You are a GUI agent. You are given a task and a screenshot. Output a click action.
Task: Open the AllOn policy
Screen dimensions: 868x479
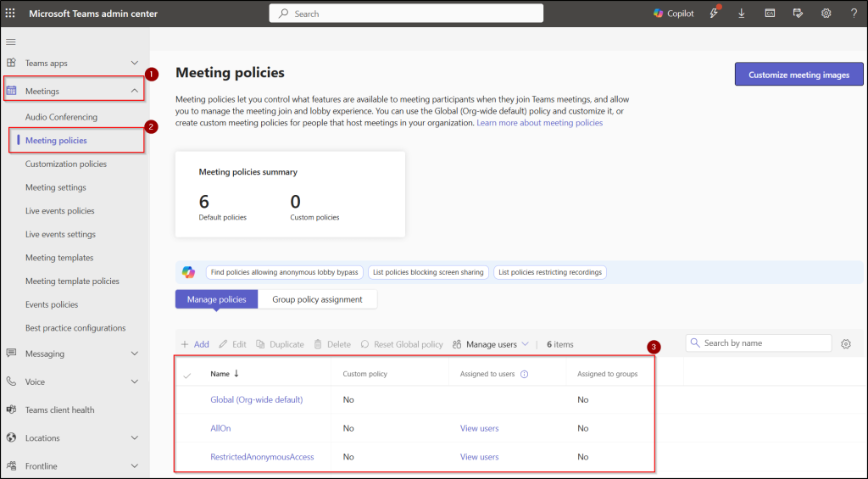point(220,428)
